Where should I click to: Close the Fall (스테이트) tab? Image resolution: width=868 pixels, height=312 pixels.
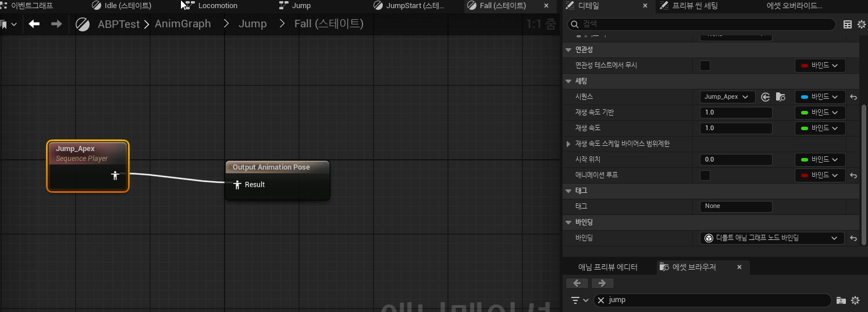pyautogui.click(x=546, y=6)
